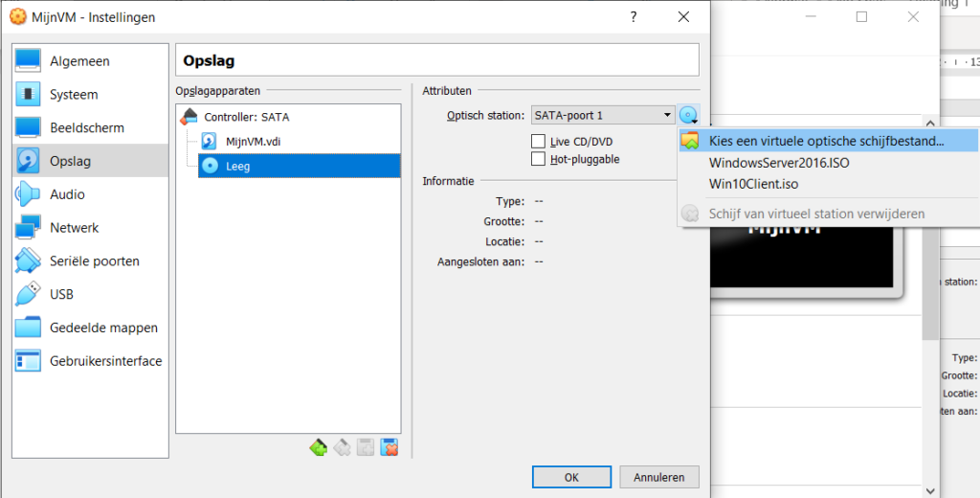The image size is (980, 498).
Task: Select Win10Client.iso from the menu
Action: (753, 184)
